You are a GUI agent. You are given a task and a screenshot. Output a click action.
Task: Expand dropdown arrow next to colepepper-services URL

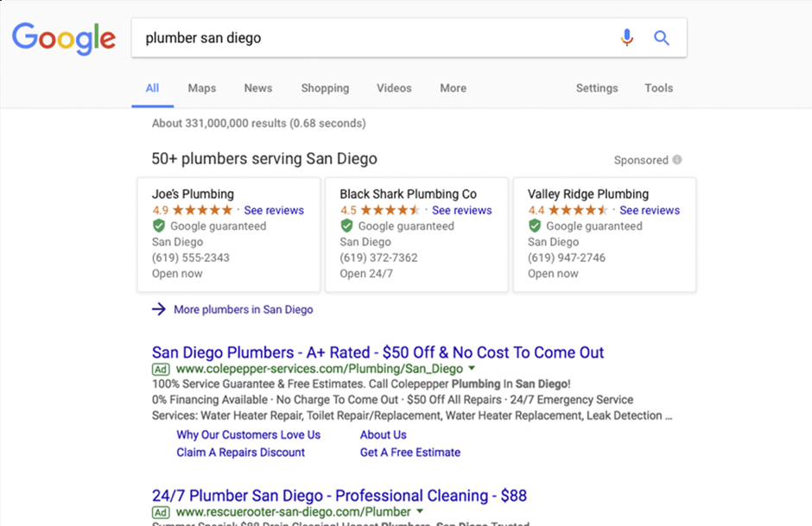472,368
